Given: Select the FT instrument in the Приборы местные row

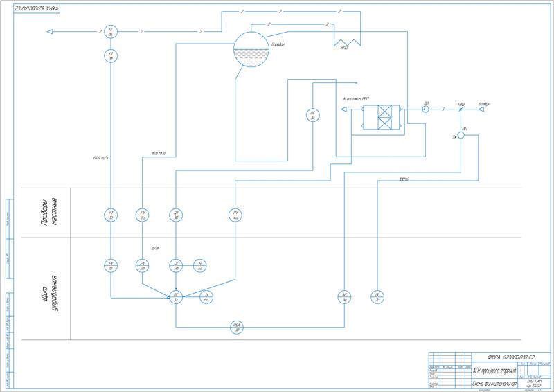Looking at the screenshot, I should click(111, 215).
